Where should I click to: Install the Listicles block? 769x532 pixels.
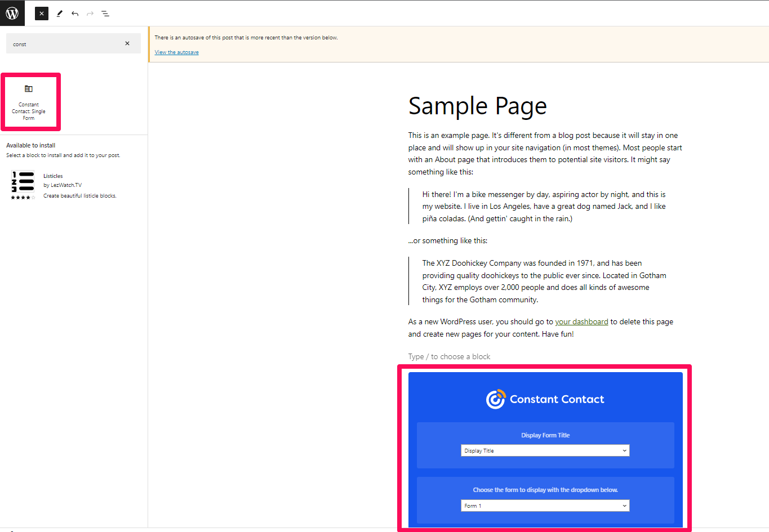tap(73, 186)
